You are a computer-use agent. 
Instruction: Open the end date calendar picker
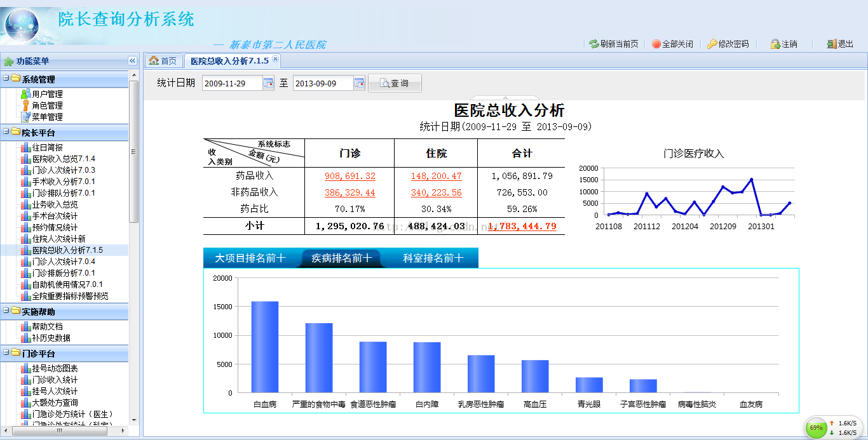pyautogui.click(x=359, y=83)
